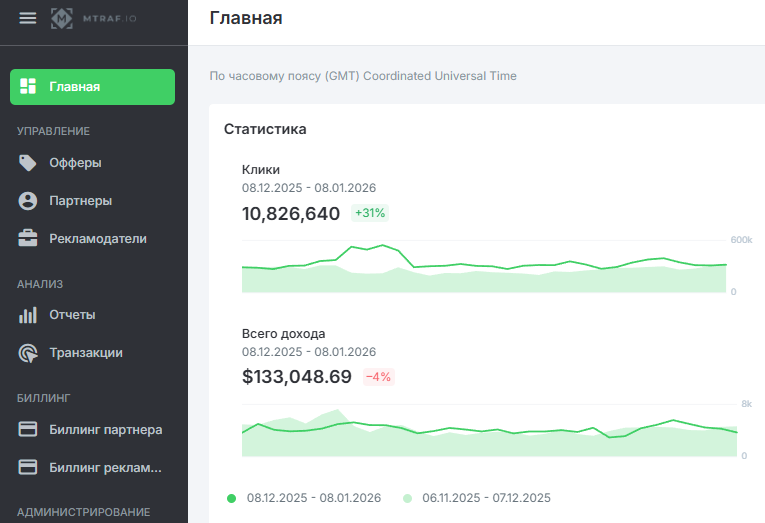Click the Рекламодатели briefcase icon
Screen dimensions: 765x523
[x=29, y=239]
